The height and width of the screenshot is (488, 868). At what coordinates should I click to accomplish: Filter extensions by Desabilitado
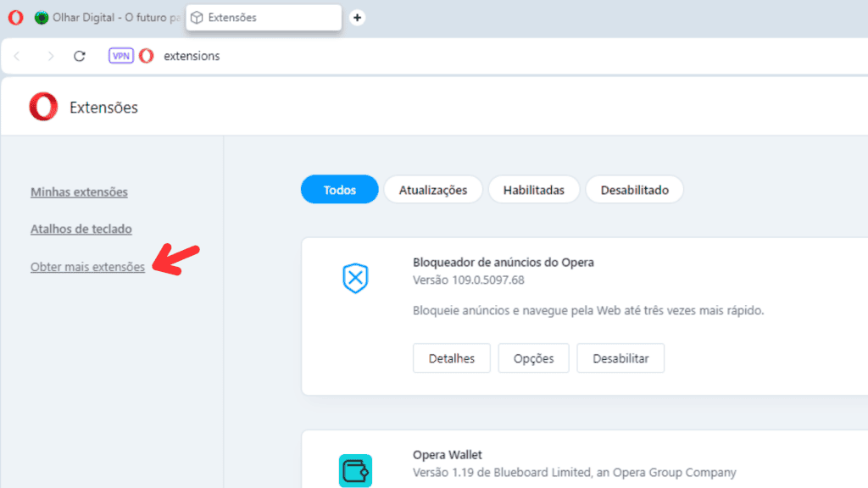(x=634, y=189)
